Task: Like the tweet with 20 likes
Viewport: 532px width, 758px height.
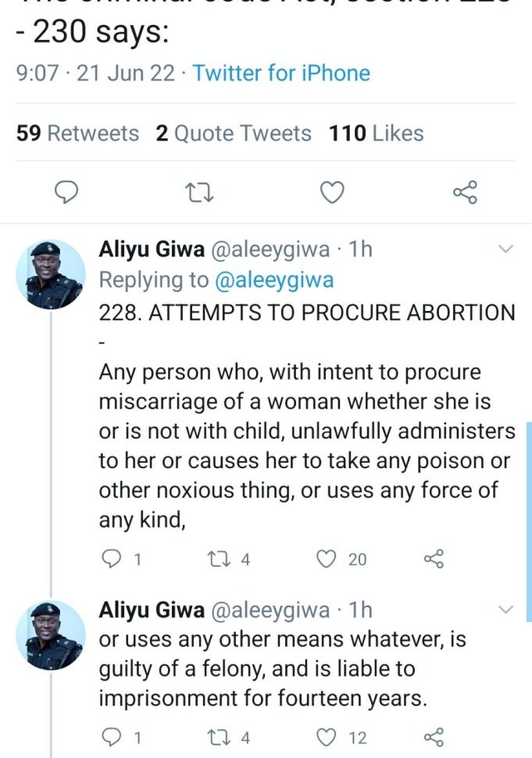Action: click(330, 559)
